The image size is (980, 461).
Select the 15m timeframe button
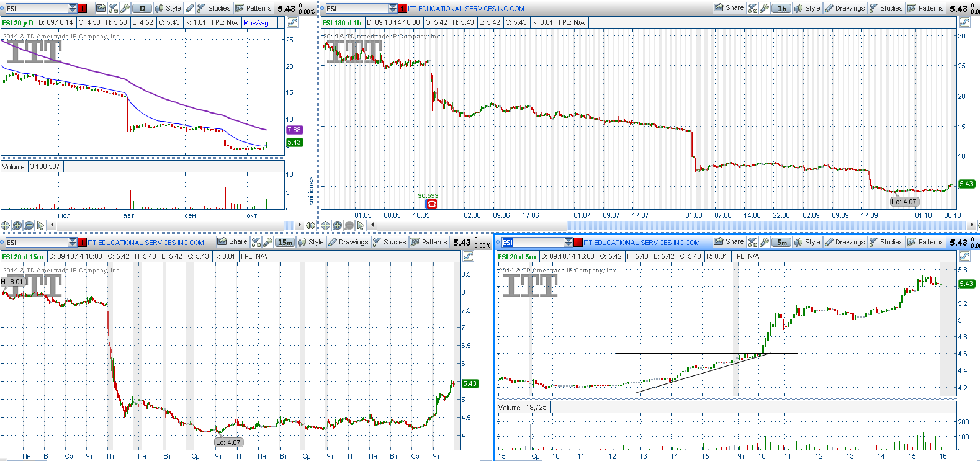[285, 242]
